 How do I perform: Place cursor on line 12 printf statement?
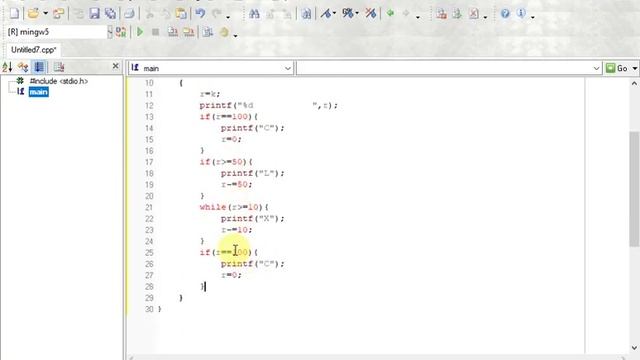[269, 106]
